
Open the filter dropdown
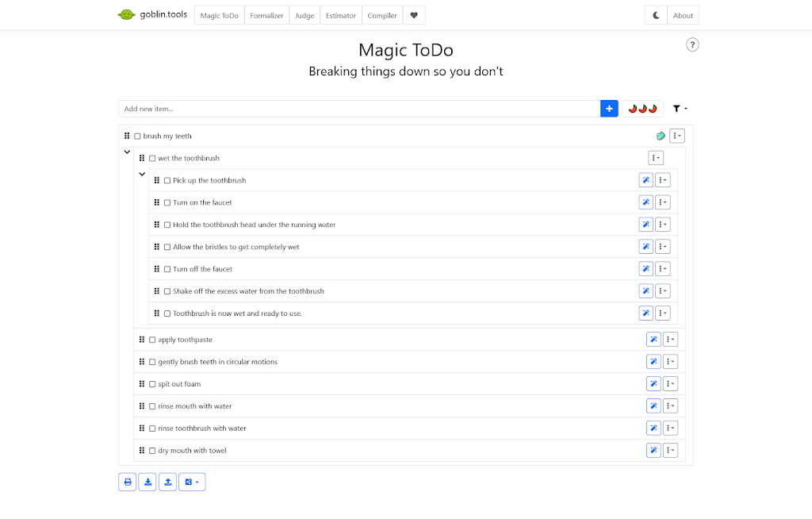[x=680, y=109]
